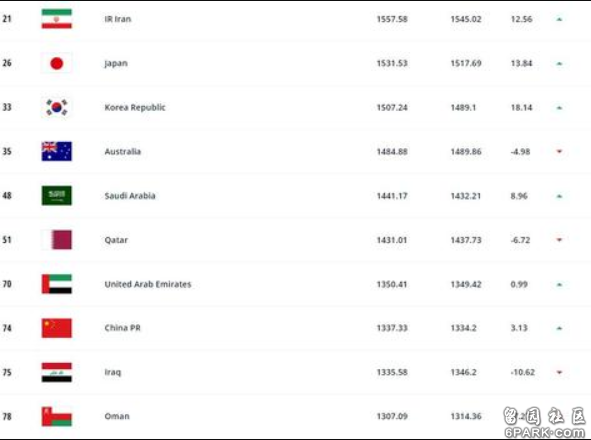Open the Korea Republic team link
The width and height of the screenshot is (591, 440).
[x=135, y=107]
